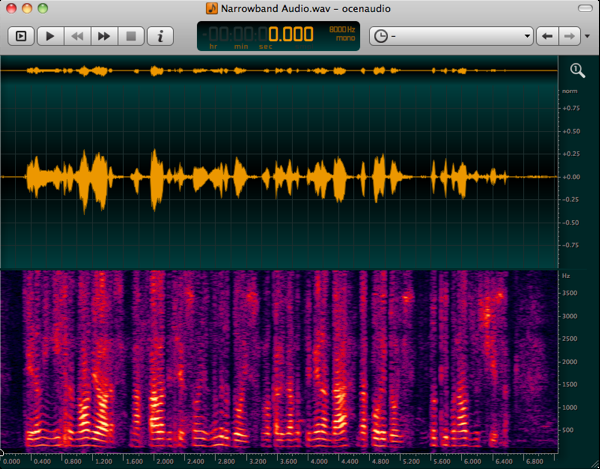600x469 pixels.
Task: Click the overview waveform navigation strip
Action: click(x=280, y=71)
